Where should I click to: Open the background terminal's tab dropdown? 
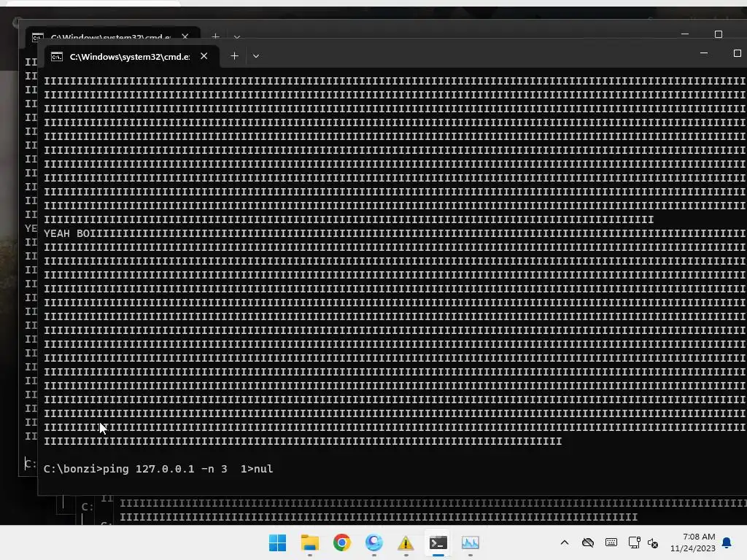pyautogui.click(x=237, y=36)
